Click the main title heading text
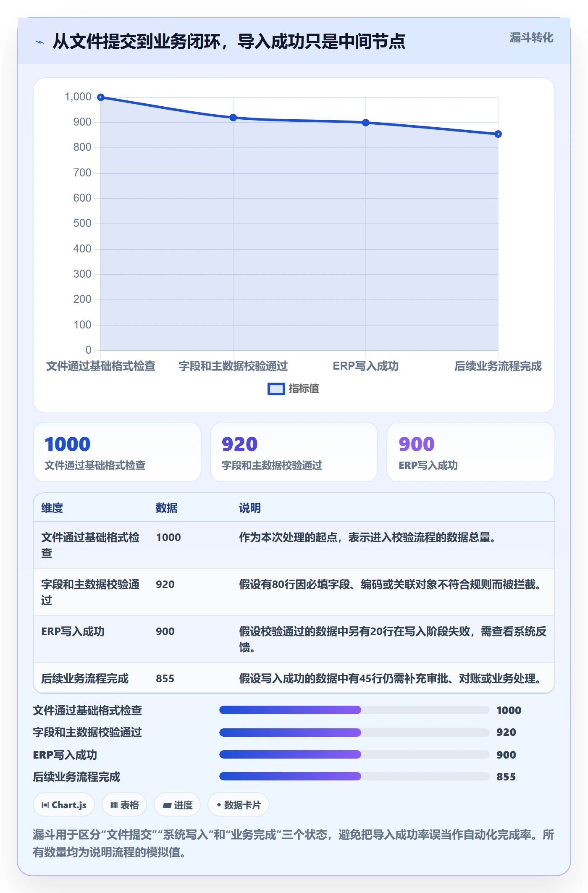The height and width of the screenshot is (893, 588). pos(229,42)
